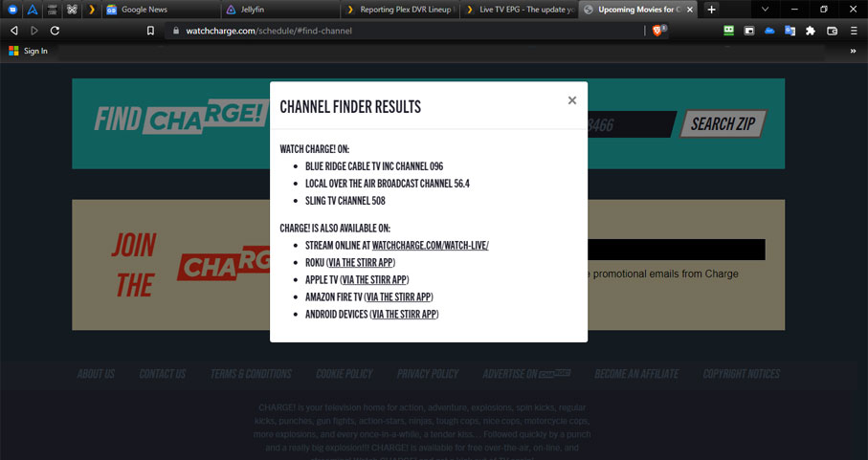
Task: Click 'Sling TV Channel 508' text
Action: tap(345, 201)
